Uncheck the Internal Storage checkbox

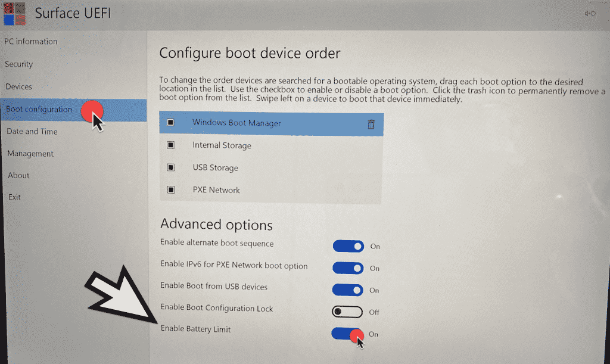(170, 145)
